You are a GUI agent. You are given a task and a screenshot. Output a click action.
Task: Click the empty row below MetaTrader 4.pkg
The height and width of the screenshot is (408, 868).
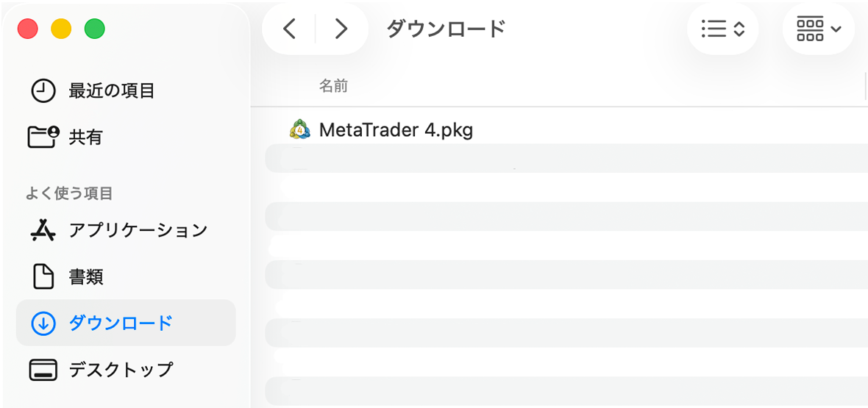(559, 158)
